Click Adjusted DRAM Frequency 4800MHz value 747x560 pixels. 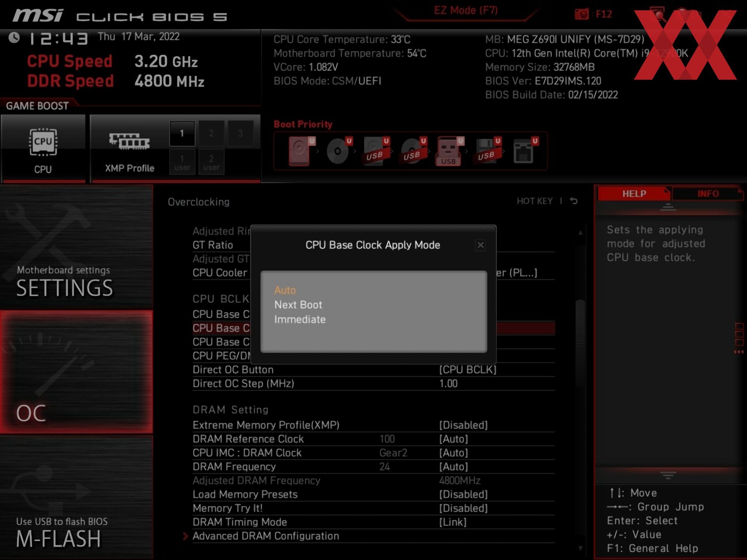(x=459, y=481)
